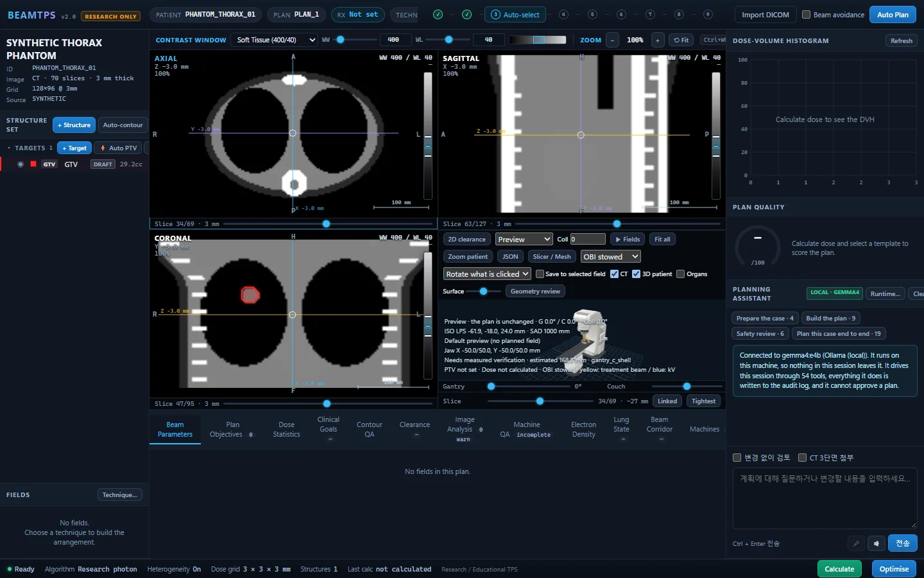Screen dimensions: 924x578
Task: Click the first completed step checkmark
Action: coord(438,14)
